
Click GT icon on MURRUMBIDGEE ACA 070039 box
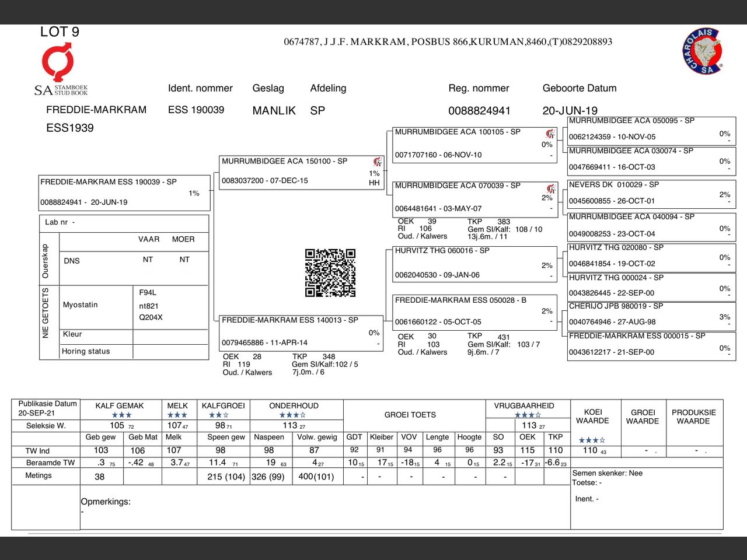[551, 188]
